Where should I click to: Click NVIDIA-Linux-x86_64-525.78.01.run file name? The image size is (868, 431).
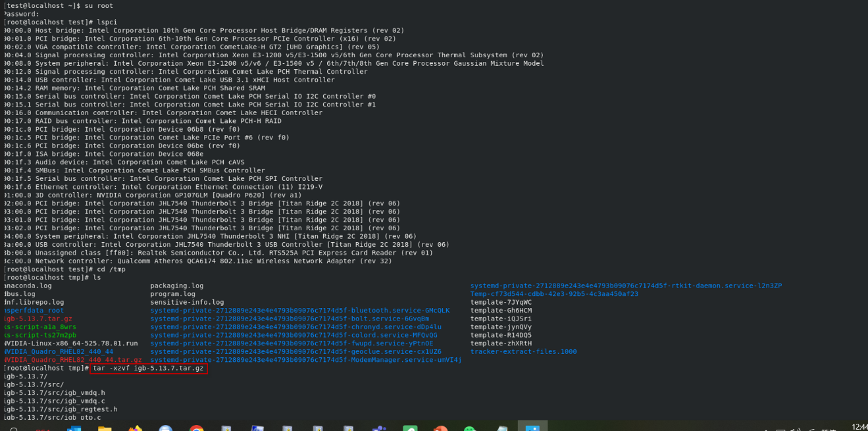70,343
